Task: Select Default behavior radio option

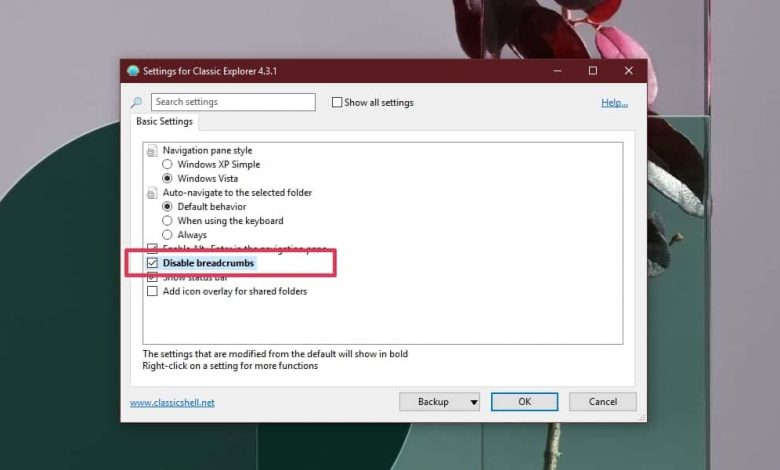Action: click(x=167, y=206)
